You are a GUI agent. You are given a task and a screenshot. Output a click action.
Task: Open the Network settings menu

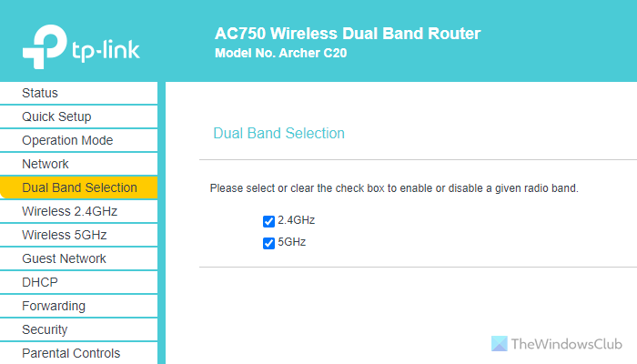click(45, 164)
